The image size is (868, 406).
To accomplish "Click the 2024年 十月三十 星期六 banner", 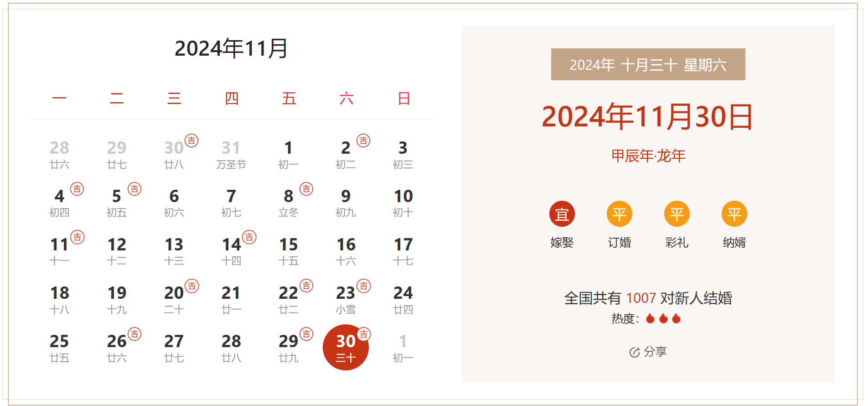I will tap(648, 65).
